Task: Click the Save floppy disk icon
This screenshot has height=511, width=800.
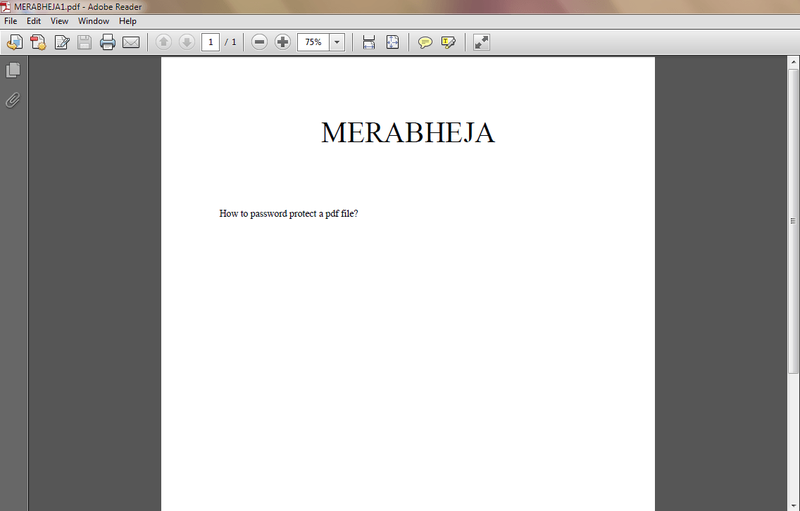Action: click(85, 42)
